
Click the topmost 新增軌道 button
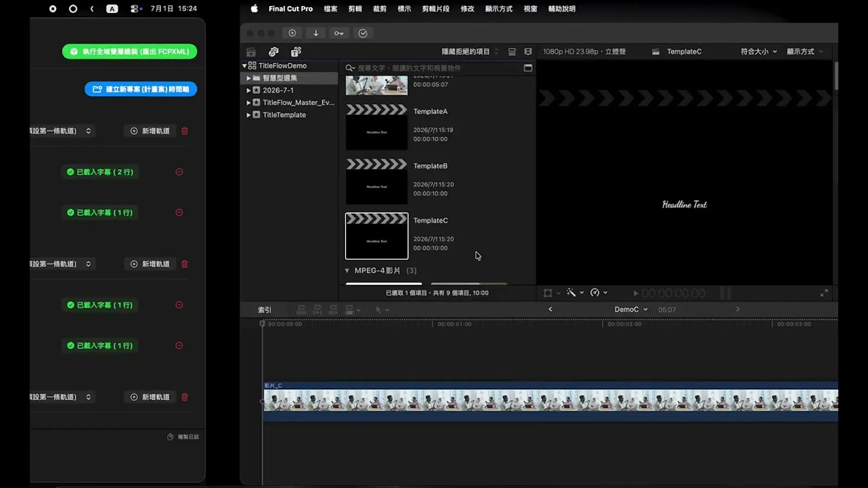pos(150,131)
